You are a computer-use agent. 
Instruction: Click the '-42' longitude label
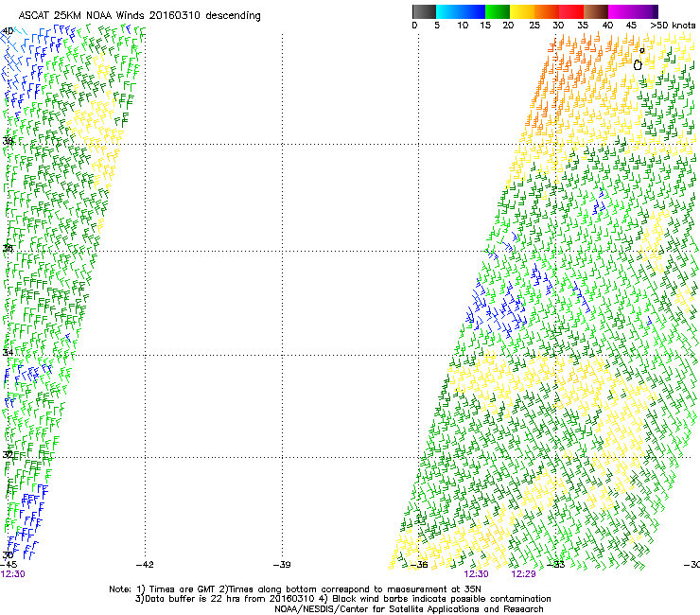point(145,564)
